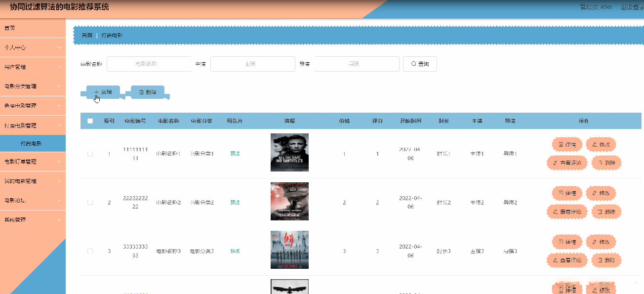Check the checkbox for row 3
Screen dimensions: 644x294
tap(90, 251)
